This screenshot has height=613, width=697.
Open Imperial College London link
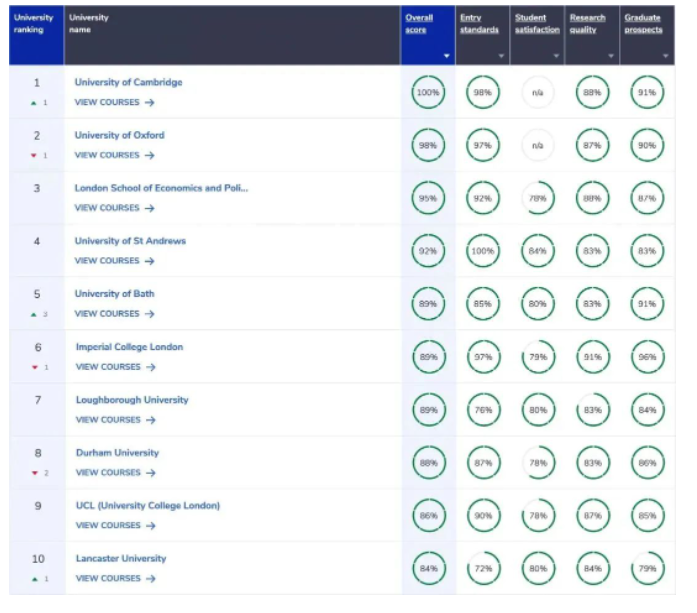click(x=129, y=347)
